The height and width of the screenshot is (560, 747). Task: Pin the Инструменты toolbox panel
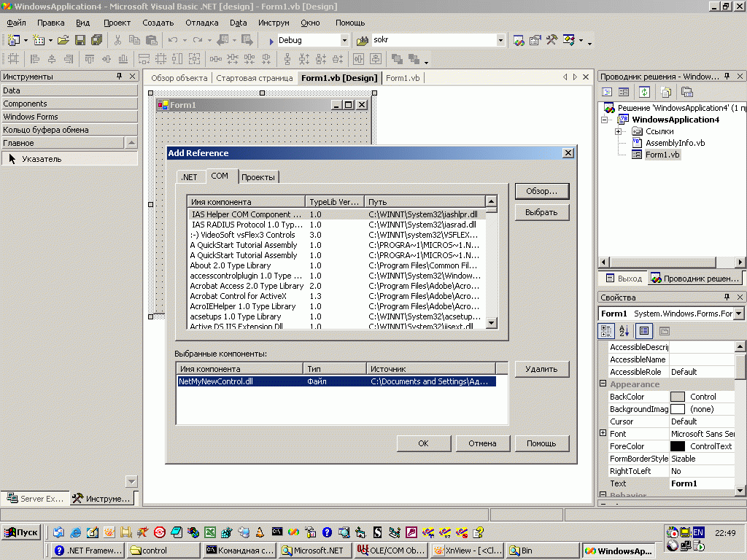coord(119,76)
